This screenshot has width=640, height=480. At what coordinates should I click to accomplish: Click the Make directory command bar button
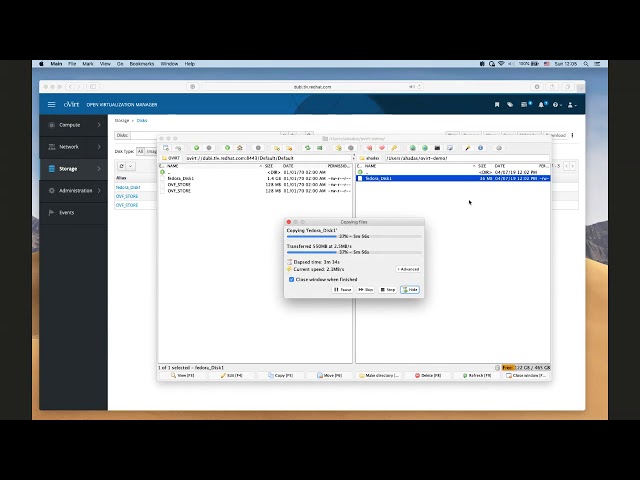point(379,375)
